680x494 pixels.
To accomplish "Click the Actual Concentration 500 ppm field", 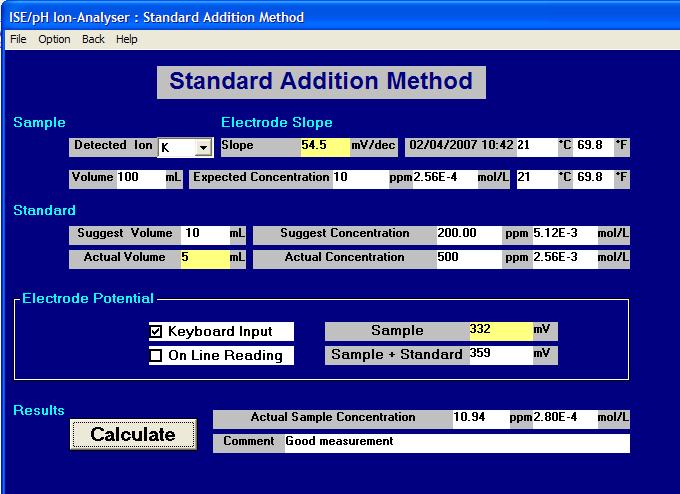I will [469, 258].
